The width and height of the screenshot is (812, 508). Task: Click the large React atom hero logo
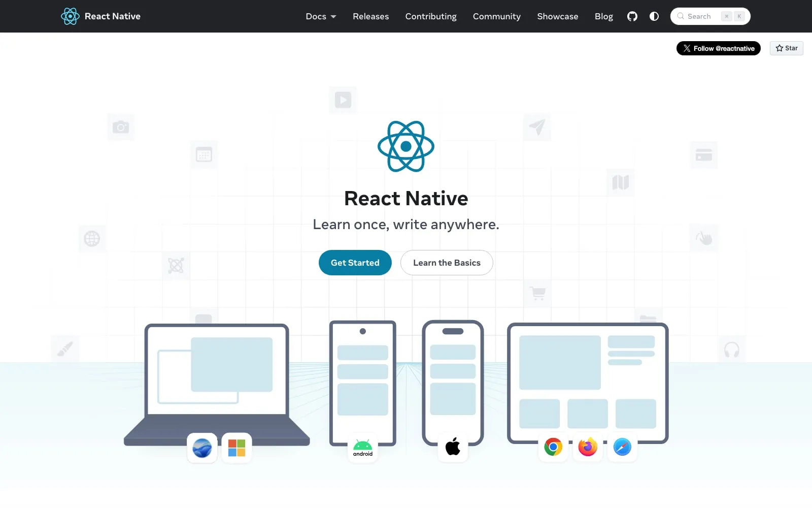click(x=406, y=146)
